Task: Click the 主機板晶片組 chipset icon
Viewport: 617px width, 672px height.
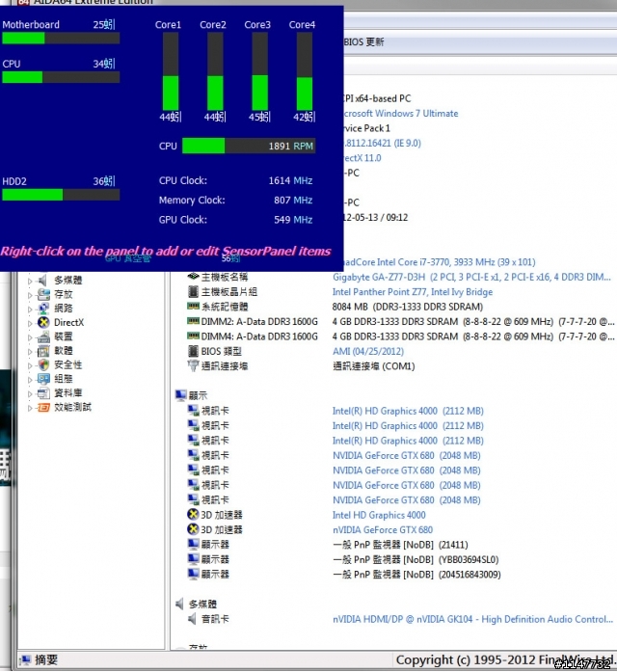Action: [x=193, y=292]
